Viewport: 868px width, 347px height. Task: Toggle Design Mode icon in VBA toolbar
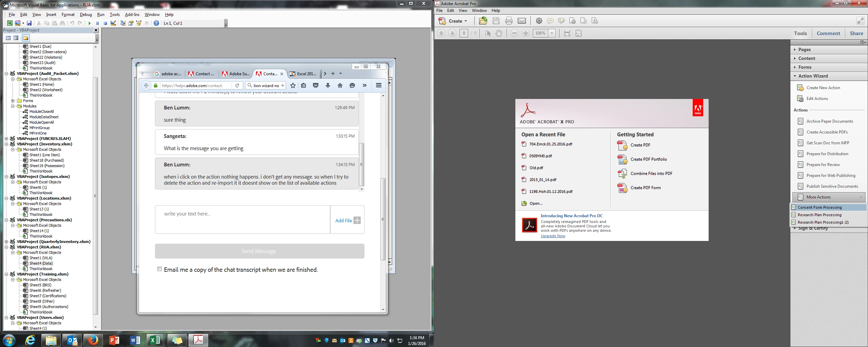(113, 23)
